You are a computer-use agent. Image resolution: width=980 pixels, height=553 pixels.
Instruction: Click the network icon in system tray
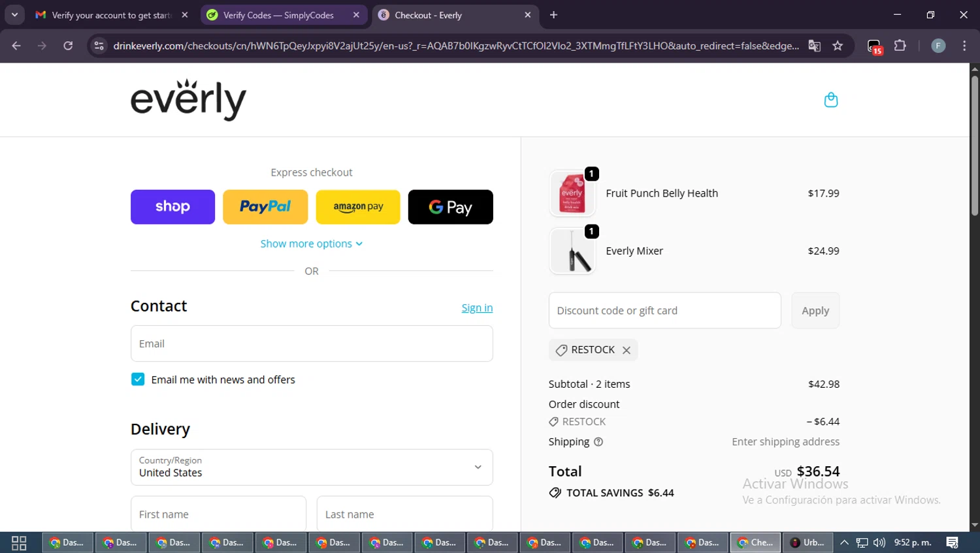click(x=862, y=543)
